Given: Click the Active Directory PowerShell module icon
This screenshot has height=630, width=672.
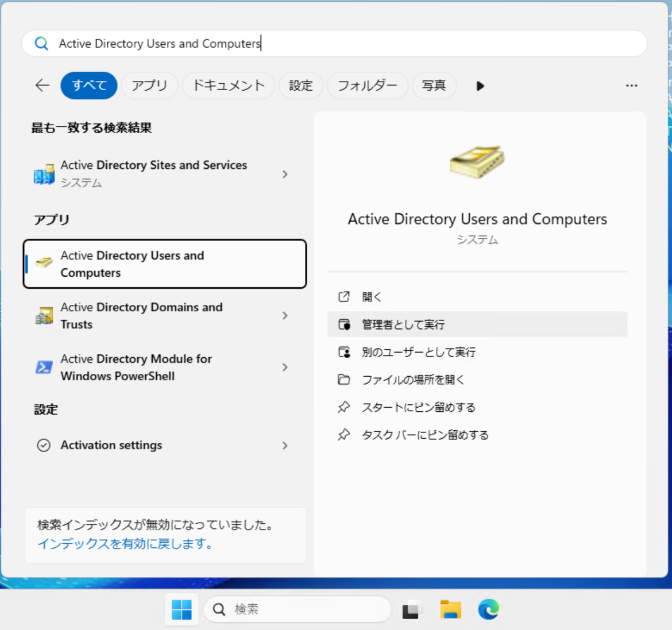Looking at the screenshot, I should [44, 368].
